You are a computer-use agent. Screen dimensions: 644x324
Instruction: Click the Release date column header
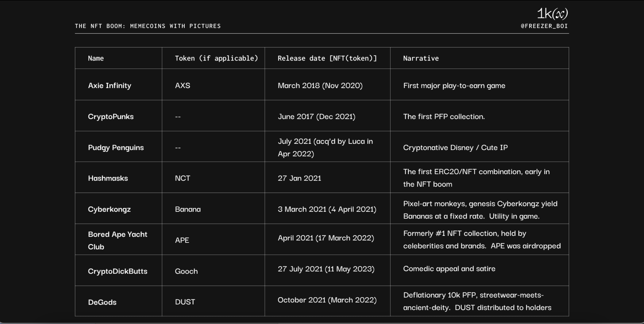tap(327, 58)
